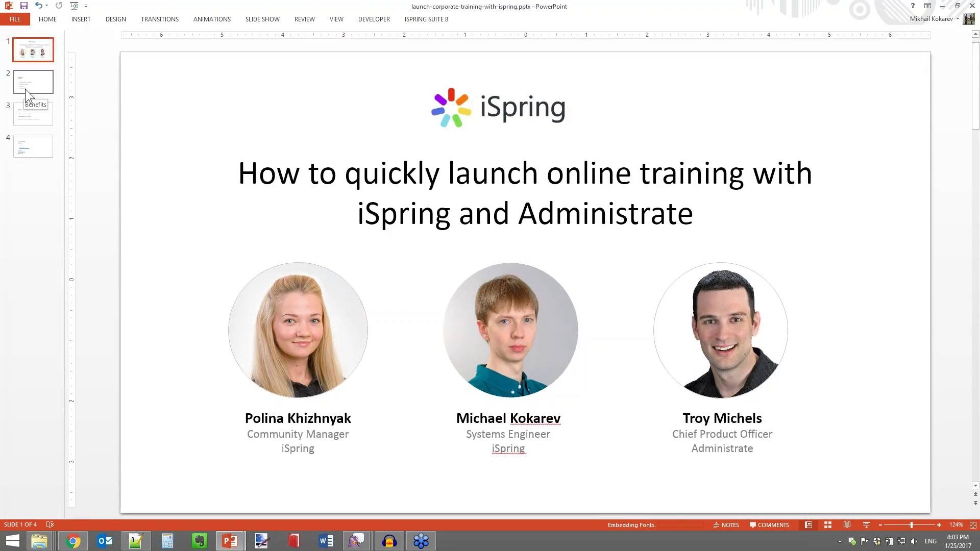Open the SLIDE SHOW ribbon tab

click(262, 19)
